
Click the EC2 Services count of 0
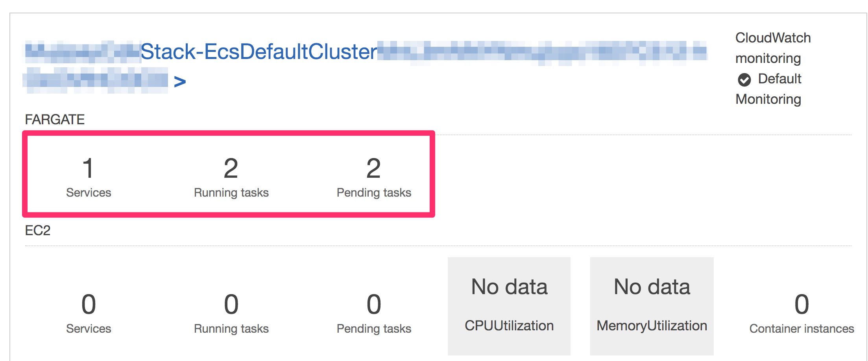point(88,305)
